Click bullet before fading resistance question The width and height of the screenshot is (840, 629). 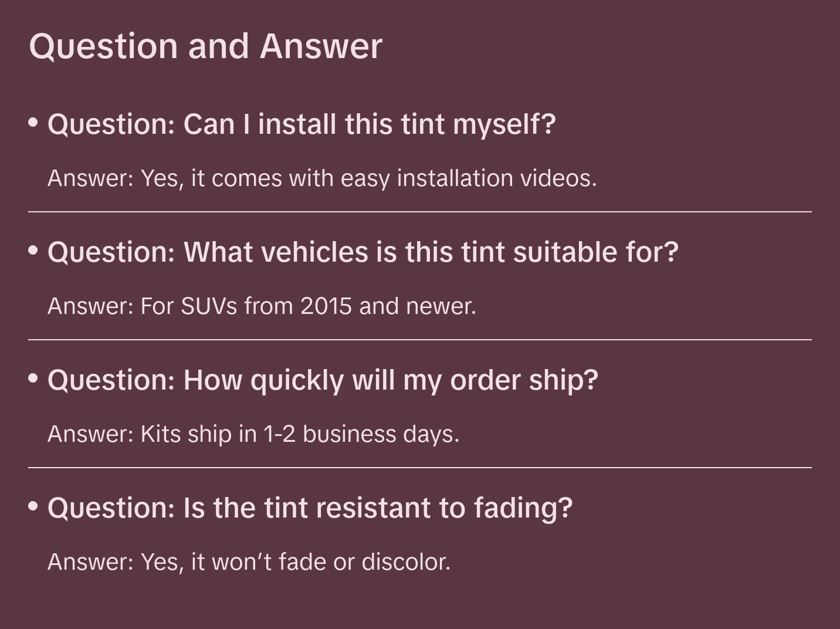click(33, 506)
